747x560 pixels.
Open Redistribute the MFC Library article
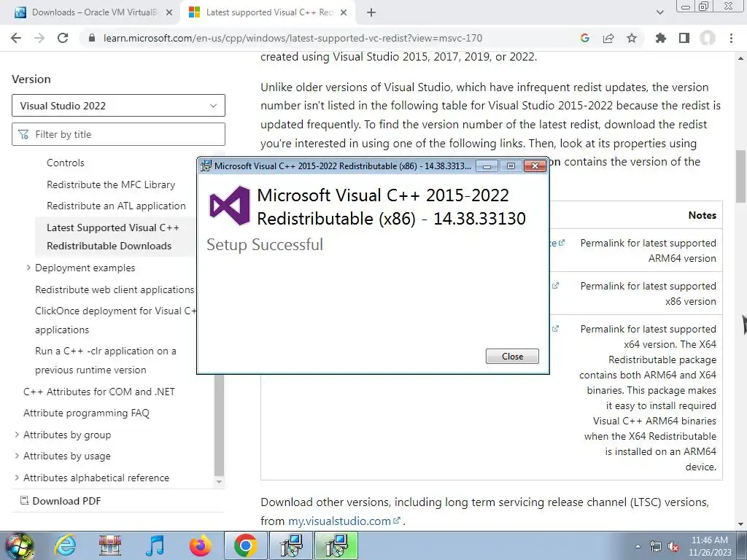tap(111, 184)
